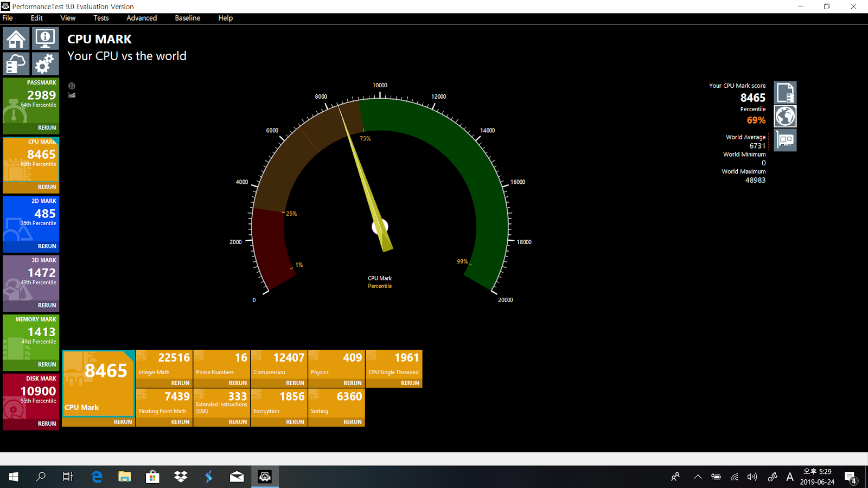Rerun the Integer Math test
The height and width of the screenshot is (488, 868).
tap(180, 383)
